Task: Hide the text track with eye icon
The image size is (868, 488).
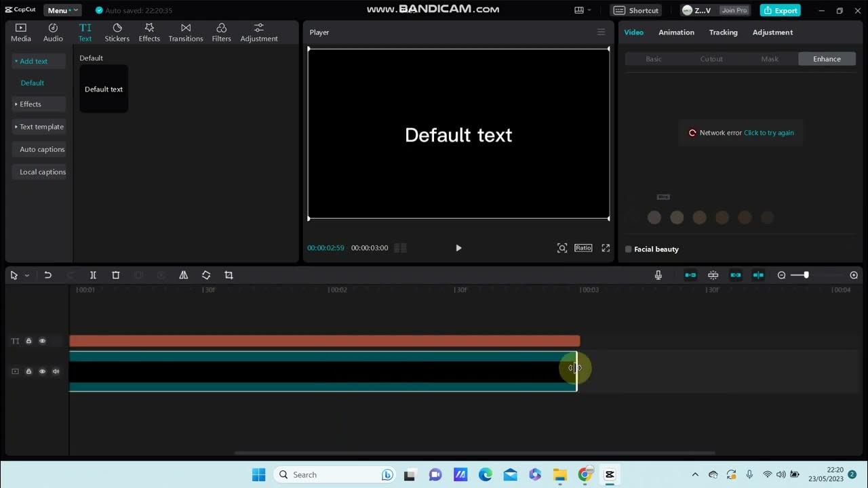Action: pos(42,341)
